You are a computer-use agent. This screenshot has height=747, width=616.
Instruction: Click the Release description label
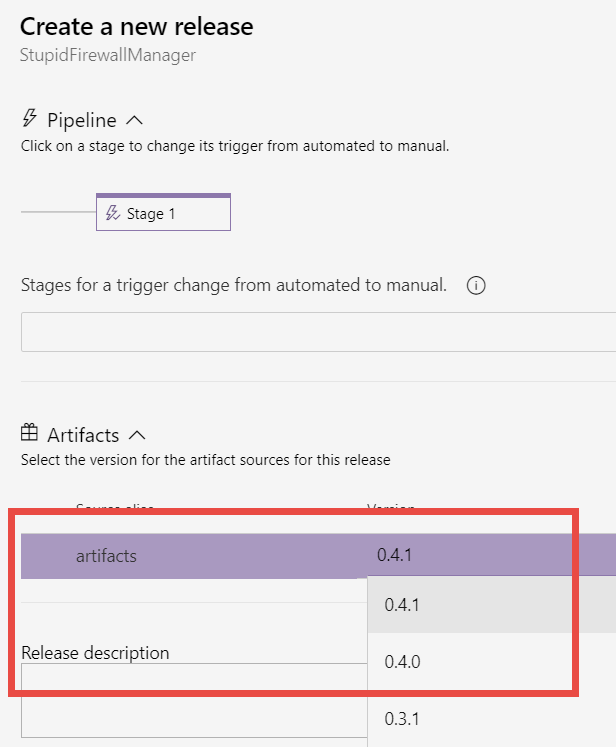point(95,653)
